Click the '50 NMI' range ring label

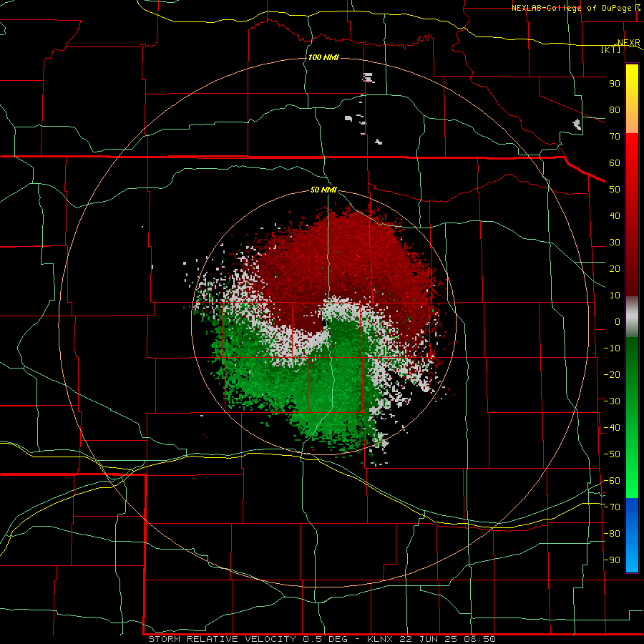pos(323,190)
